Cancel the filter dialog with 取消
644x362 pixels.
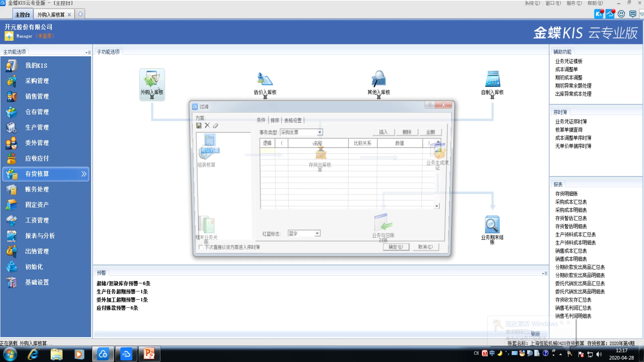point(425,247)
